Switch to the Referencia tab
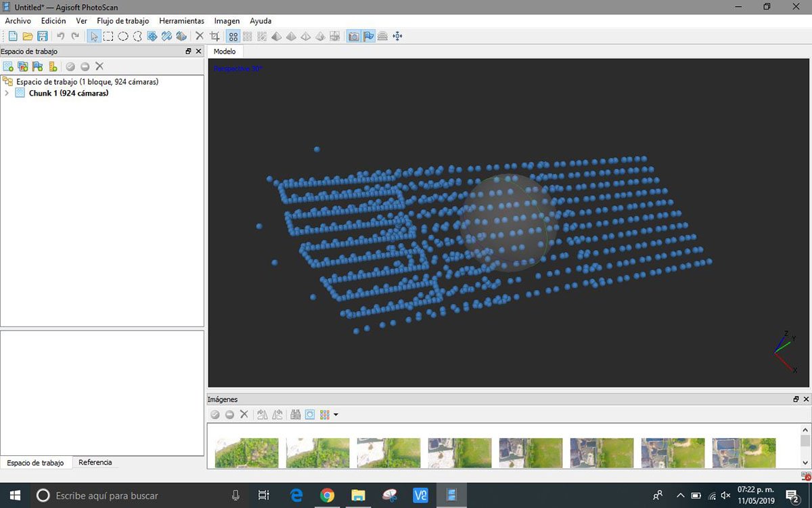The width and height of the screenshot is (812, 508). point(95,463)
